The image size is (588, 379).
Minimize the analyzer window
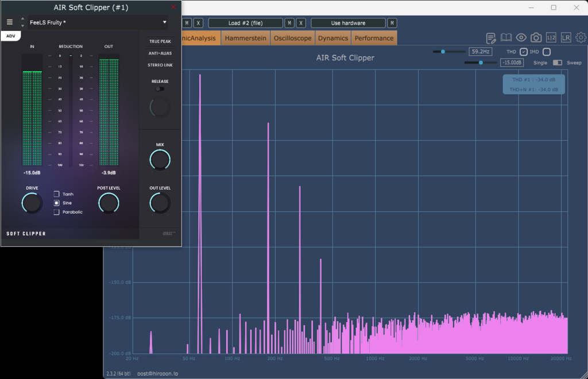point(531,7)
